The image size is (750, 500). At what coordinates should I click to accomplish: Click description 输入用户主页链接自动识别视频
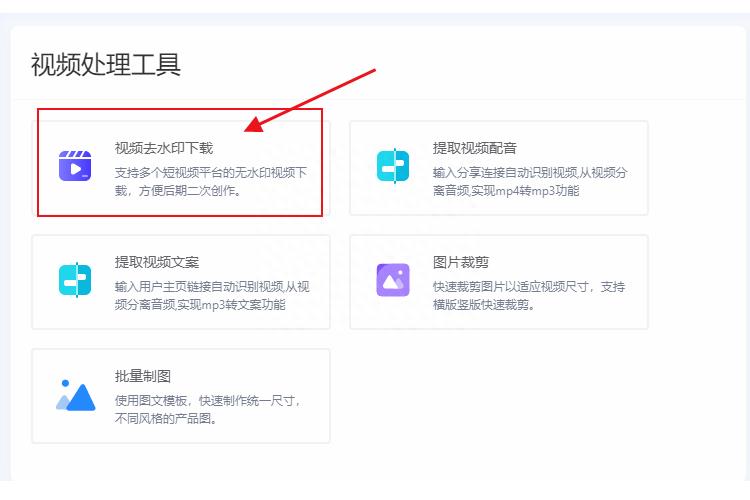(212, 295)
